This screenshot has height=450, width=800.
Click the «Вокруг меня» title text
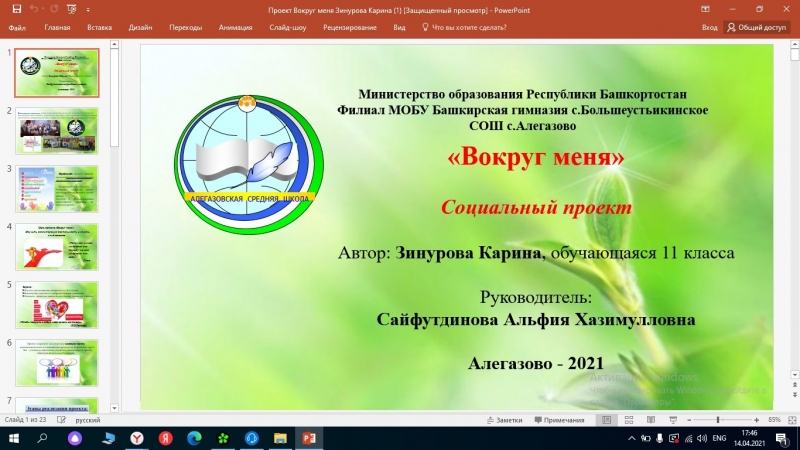point(536,157)
